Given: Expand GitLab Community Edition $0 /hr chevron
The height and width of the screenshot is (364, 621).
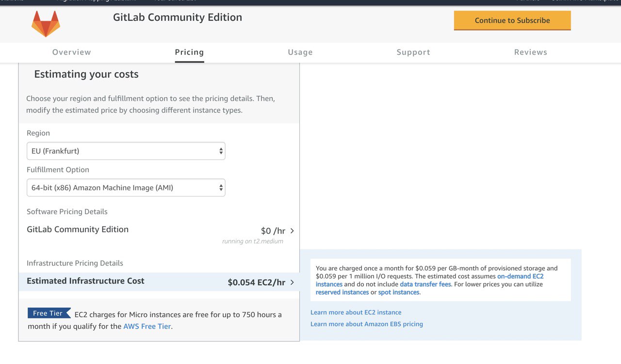Looking at the screenshot, I should pyautogui.click(x=292, y=231).
